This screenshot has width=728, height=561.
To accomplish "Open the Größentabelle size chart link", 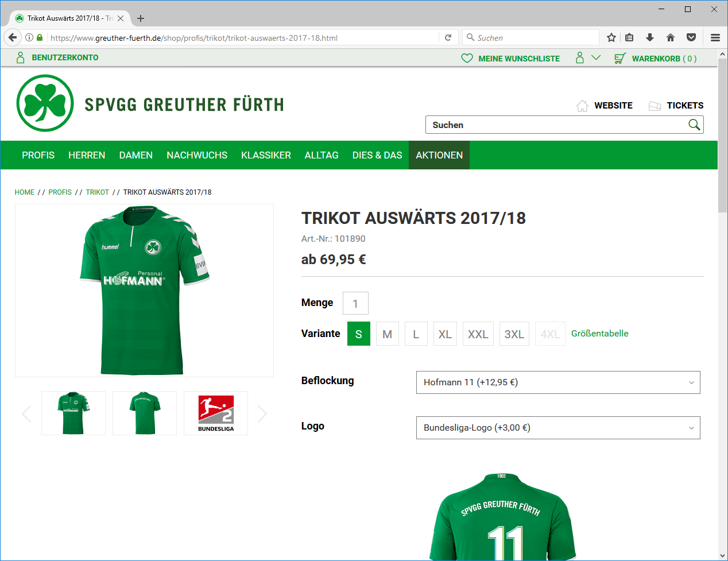I will [x=600, y=334].
